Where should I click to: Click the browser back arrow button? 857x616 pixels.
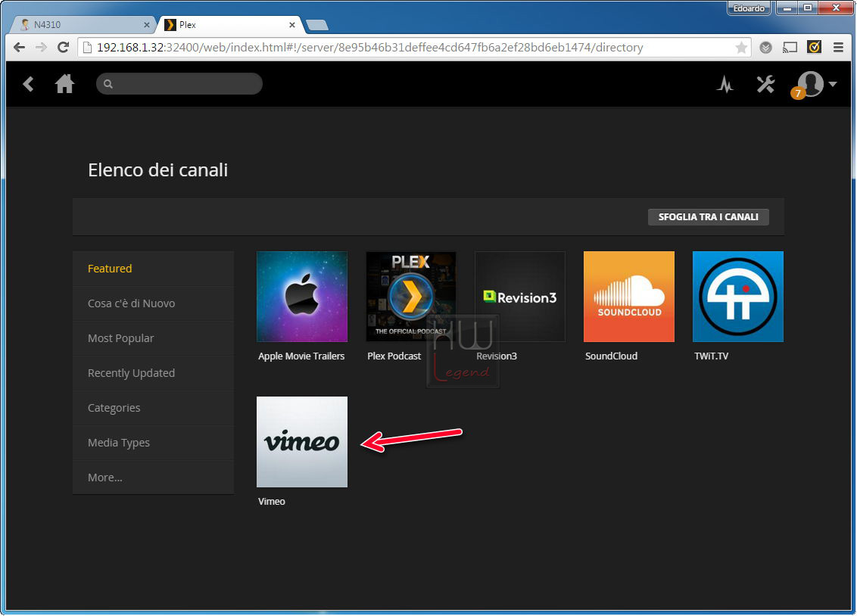[x=19, y=48]
